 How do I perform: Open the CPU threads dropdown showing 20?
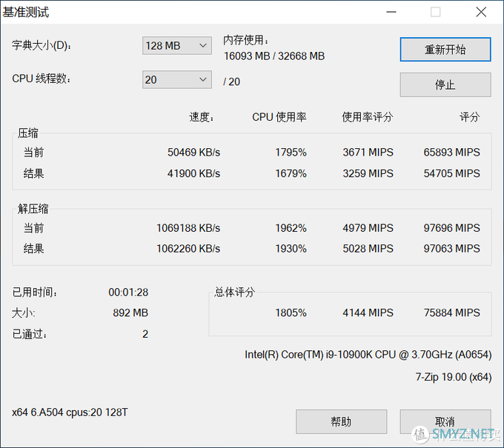177,80
